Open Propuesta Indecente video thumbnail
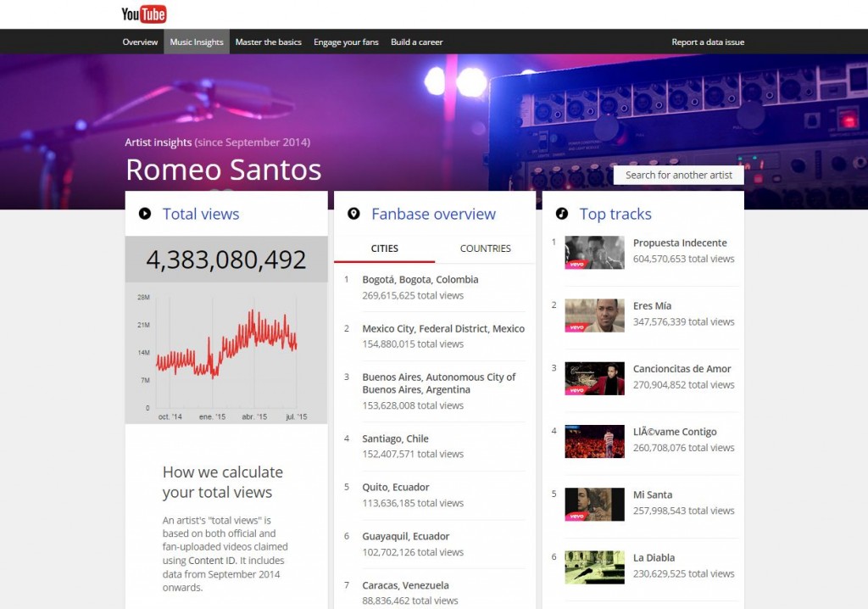 tap(594, 253)
